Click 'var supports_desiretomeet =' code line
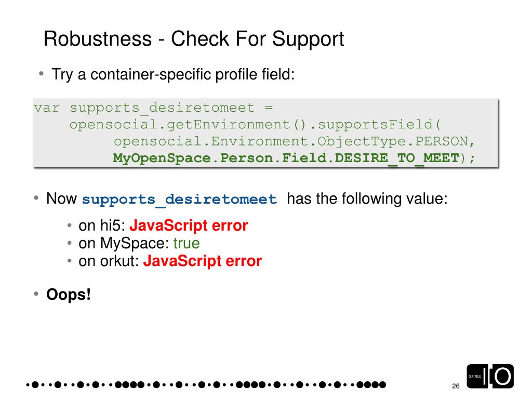 [x=153, y=108]
